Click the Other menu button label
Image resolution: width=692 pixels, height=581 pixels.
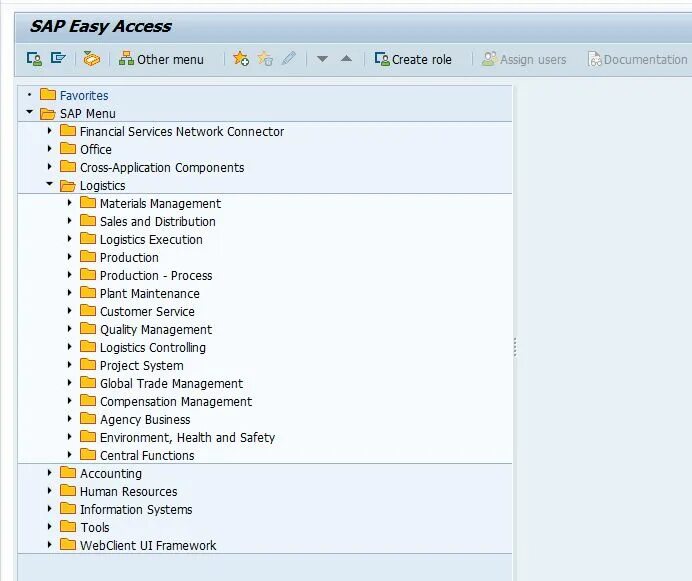coord(170,60)
